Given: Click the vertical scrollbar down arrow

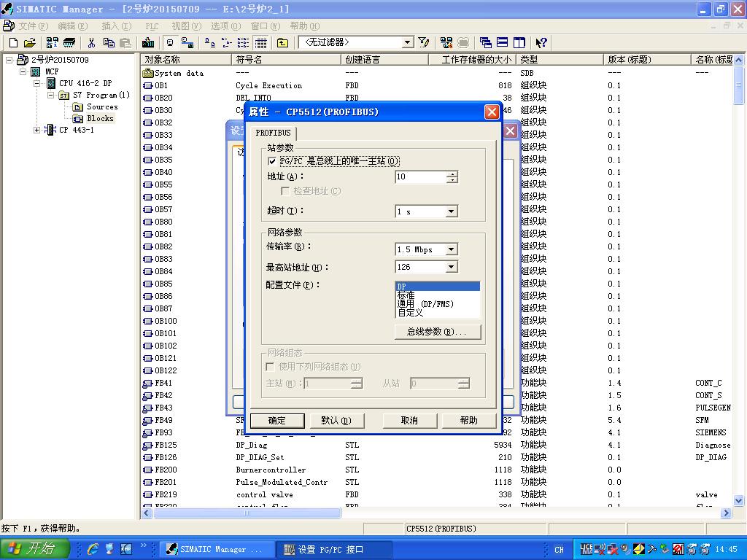Looking at the screenshot, I should click(738, 500).
